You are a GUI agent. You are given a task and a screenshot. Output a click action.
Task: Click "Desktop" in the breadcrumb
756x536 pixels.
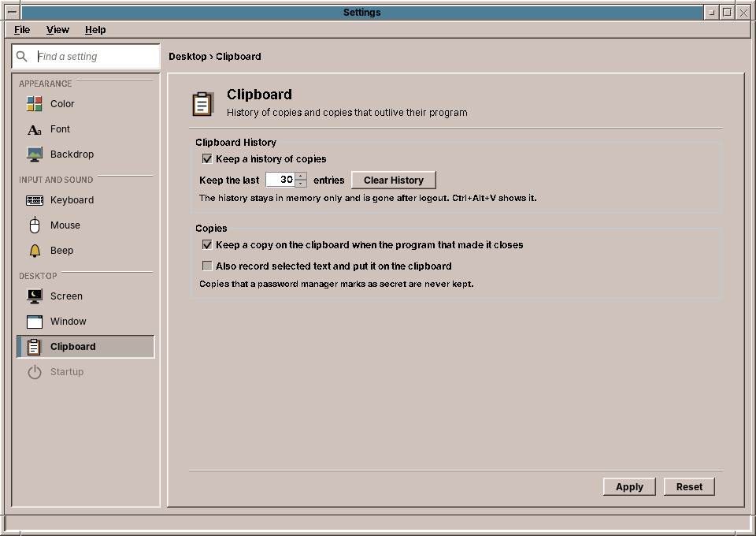pyautogui.click(x=187, y=57)
